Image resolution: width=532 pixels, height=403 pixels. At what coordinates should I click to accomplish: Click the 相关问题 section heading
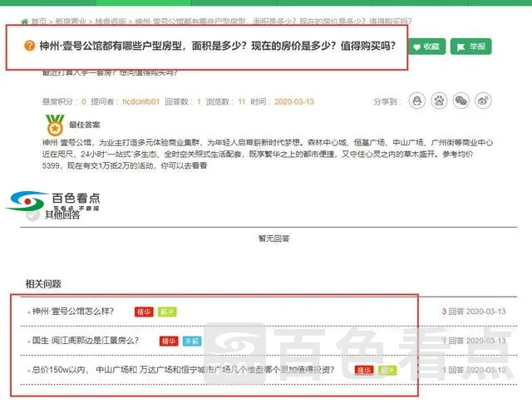[43, 284]
